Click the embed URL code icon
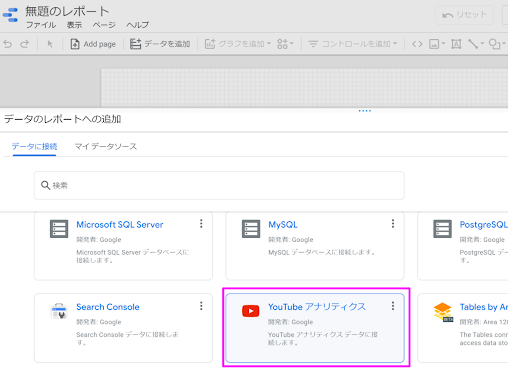The height and width of the screenshot is (371, 512). (417, 44)
